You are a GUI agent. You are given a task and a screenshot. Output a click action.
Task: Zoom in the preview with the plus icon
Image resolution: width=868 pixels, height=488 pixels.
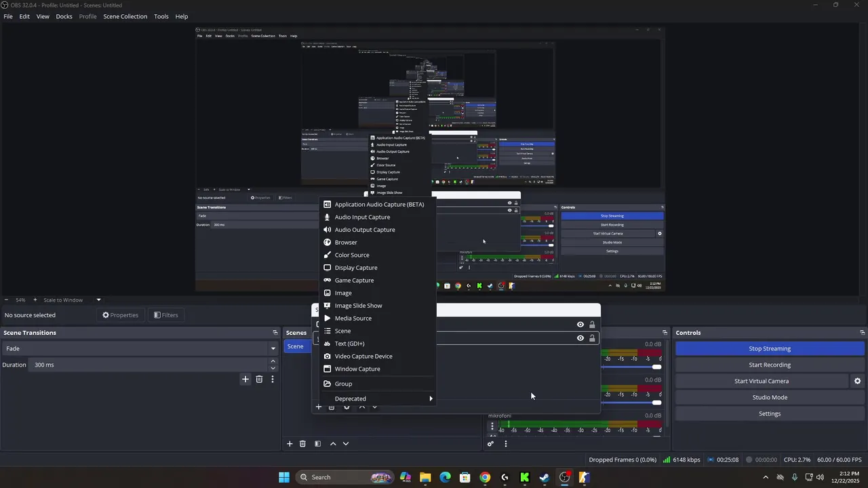coord(35,300)
